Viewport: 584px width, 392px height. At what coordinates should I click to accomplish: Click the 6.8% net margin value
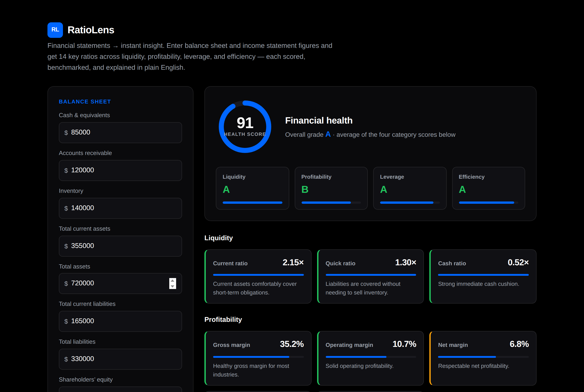point(519,344)
